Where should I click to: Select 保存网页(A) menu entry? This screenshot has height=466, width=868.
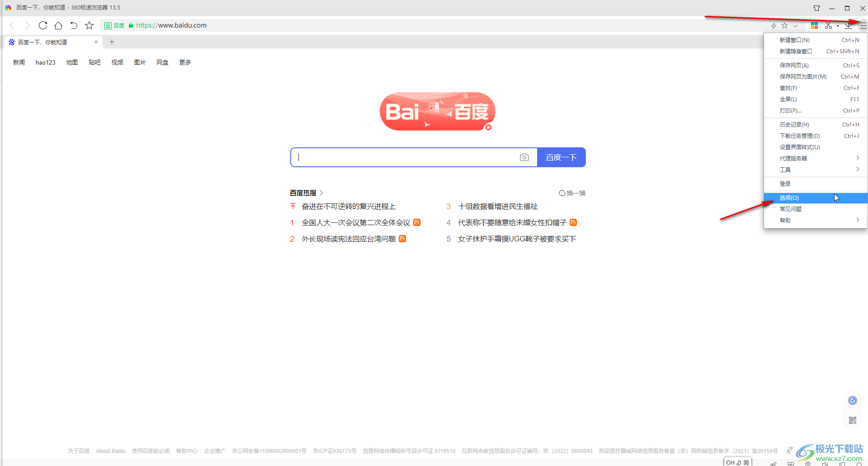[816, 66]
